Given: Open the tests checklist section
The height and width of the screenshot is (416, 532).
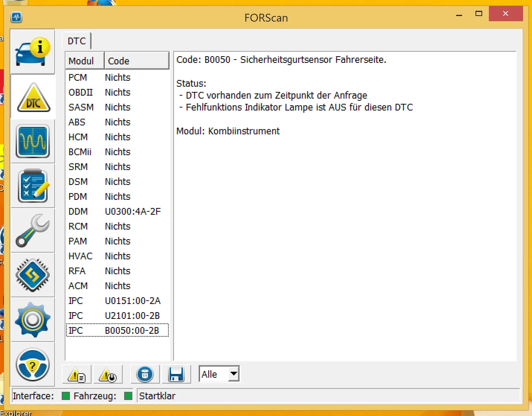Looking at the screenshot, I should (x=33, y=186).
